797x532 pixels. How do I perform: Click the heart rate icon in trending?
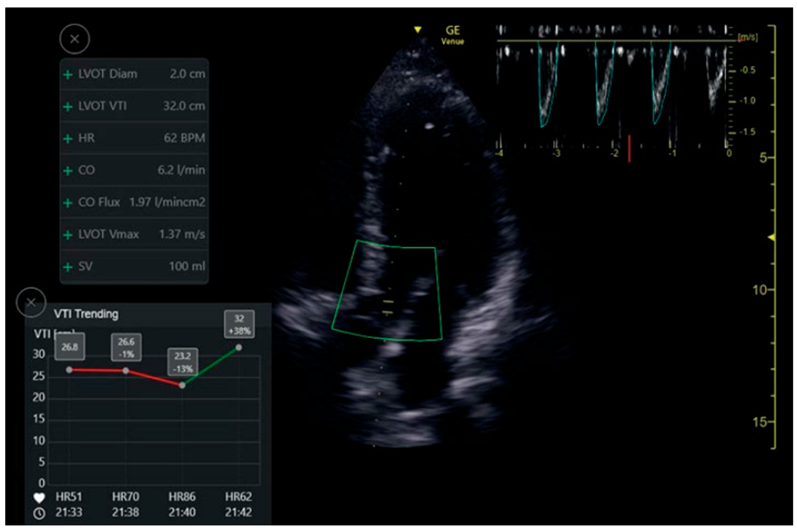pos(39,498)
